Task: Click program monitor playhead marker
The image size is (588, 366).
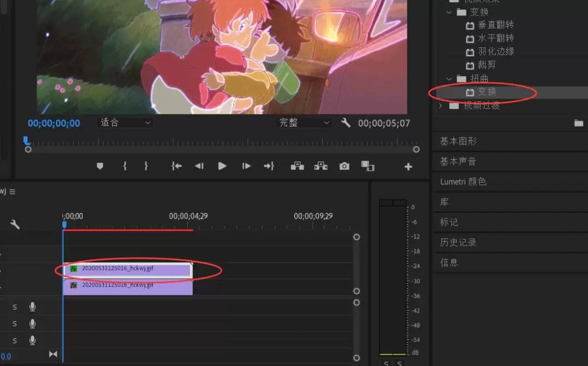Action: 26,141
